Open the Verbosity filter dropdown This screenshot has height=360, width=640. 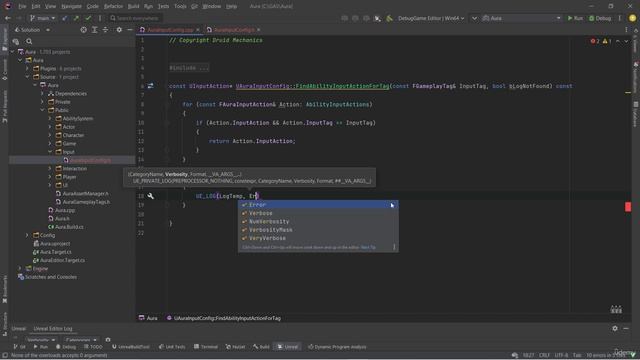41,340
